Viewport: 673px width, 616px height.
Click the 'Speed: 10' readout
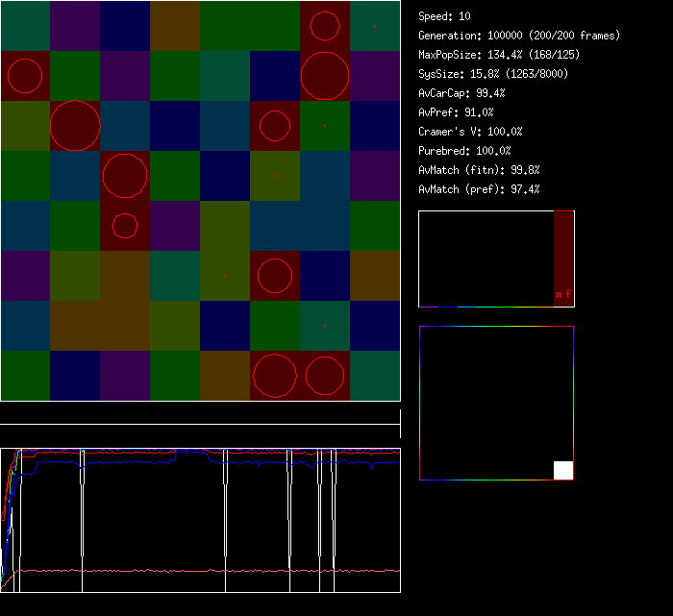tap(445, 16)
